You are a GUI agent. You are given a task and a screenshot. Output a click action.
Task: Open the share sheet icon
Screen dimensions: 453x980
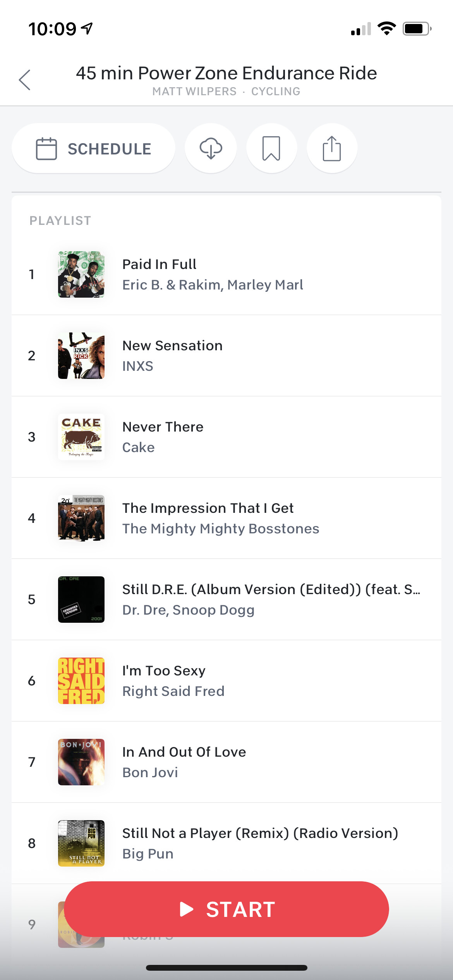332,148
